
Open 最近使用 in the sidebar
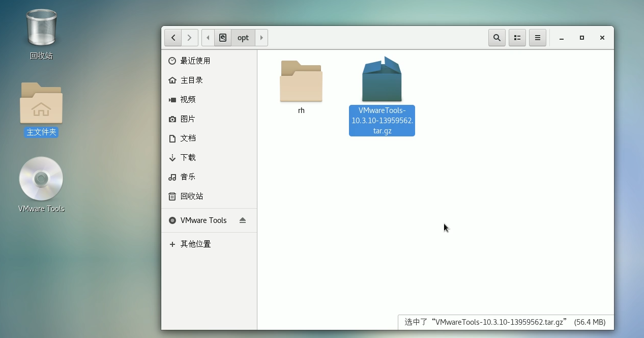pyautogui.click(x=209, y=61)
